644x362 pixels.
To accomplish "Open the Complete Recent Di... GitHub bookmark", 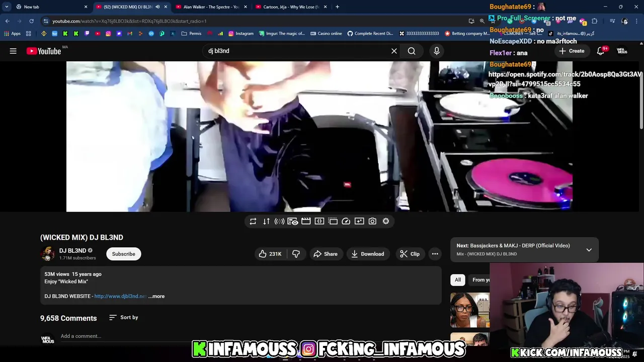I will (x=370, y=34).
